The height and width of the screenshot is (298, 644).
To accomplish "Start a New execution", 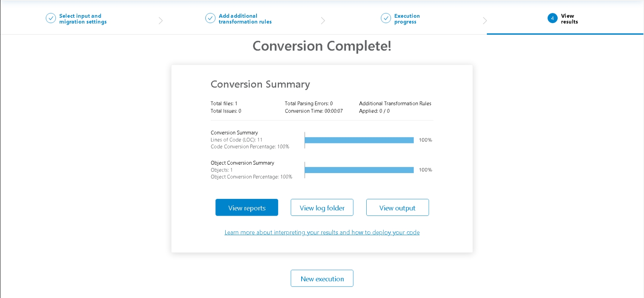I will tap(322, 279).
